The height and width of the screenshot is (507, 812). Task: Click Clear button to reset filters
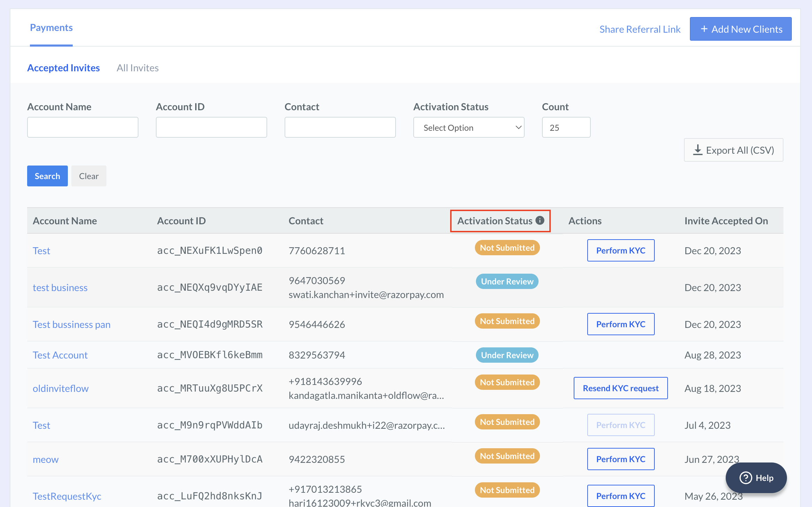point(88,175)
